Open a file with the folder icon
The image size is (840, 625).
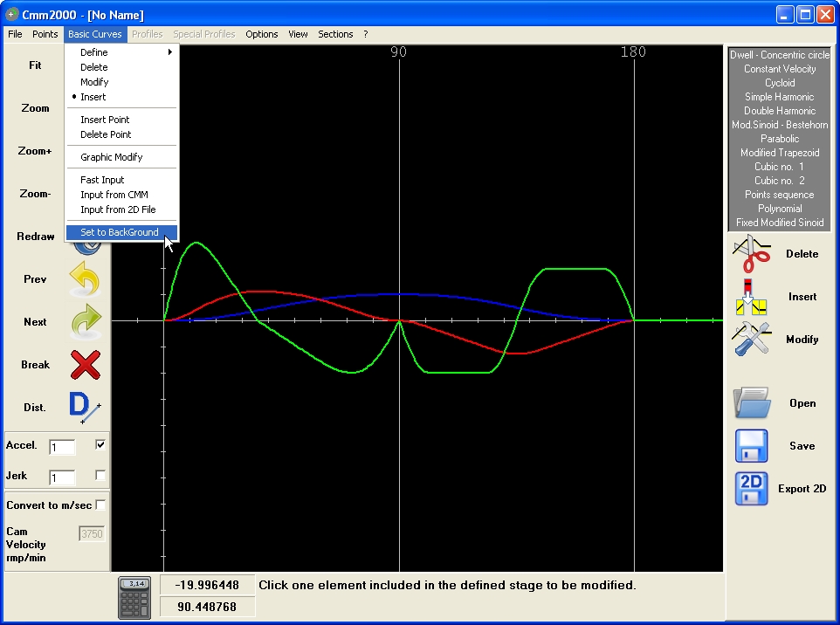coord(752,402)
